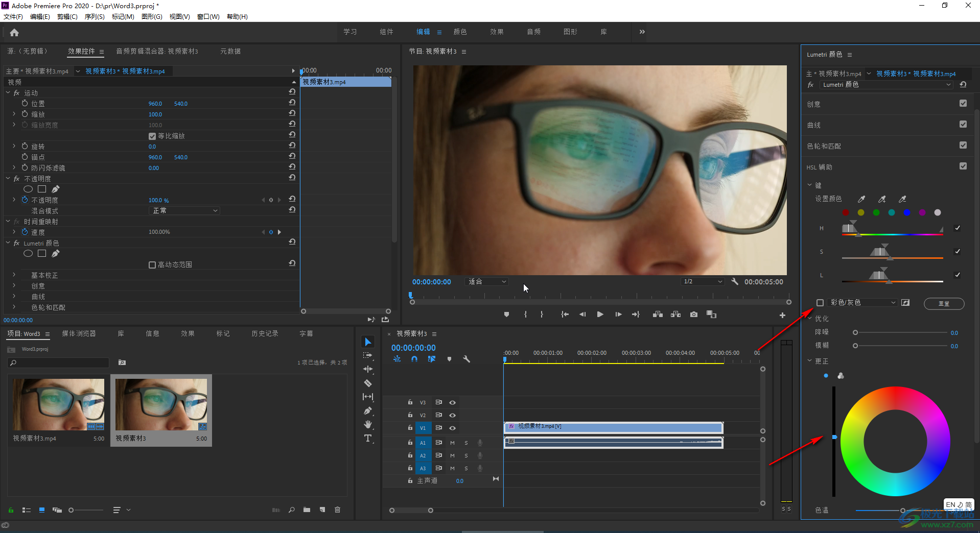Click Add Marker in program monitor
Viewport: 980px width, 533px height.
click(506, 314)
